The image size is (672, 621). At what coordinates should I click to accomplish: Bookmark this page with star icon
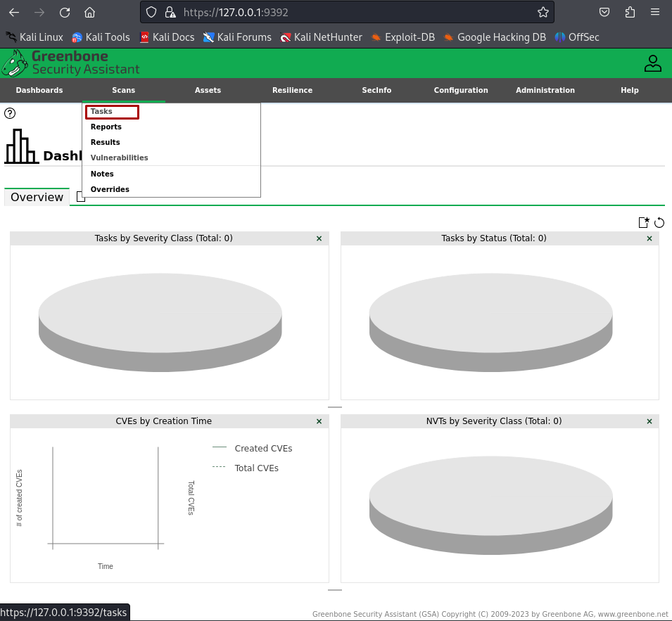543,12
